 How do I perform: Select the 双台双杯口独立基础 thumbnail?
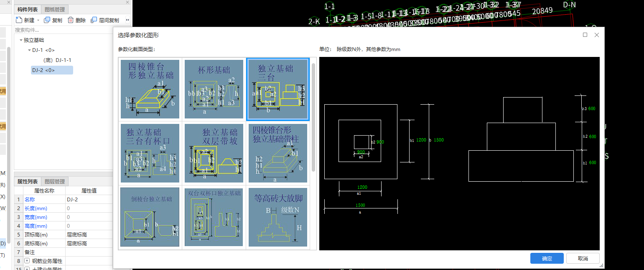[x=214, y=217]
